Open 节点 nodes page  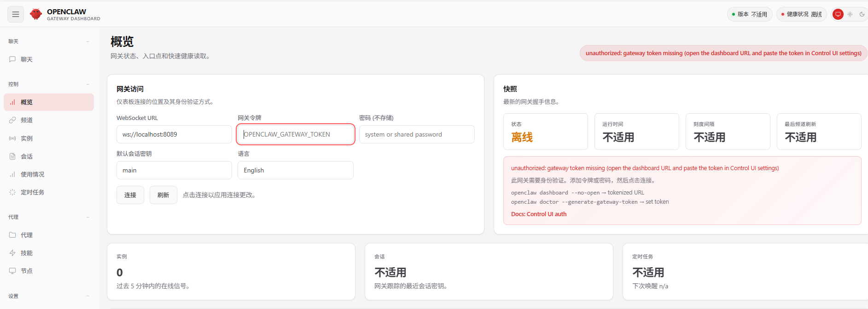pos(49,271)
